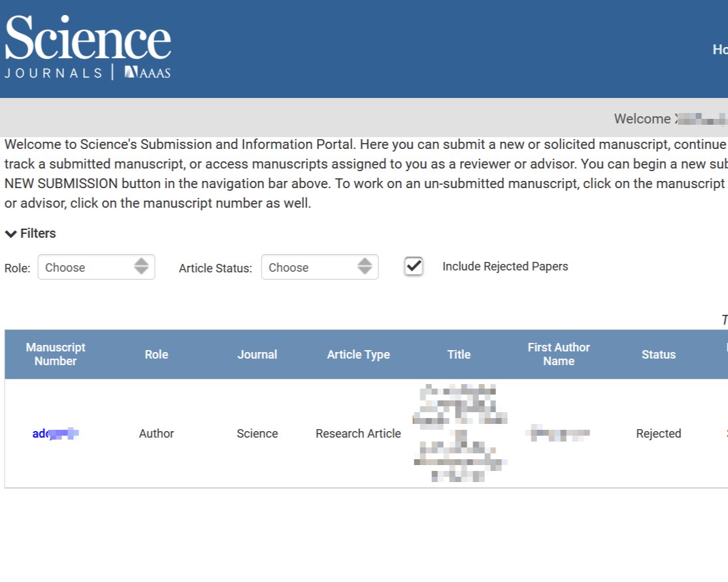Click the Title column header
The image size is (728, 582).
tap(459, 355)
